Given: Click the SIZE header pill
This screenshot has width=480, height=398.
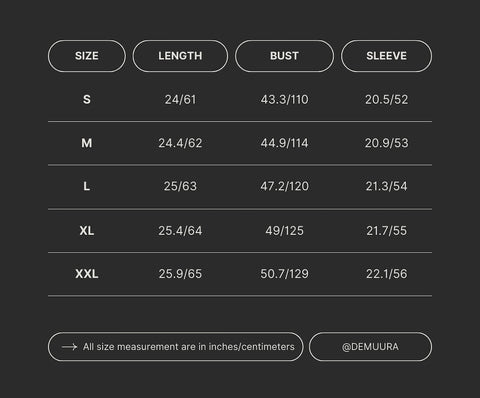Looking at the screenshot, I should (x=87, y=56).
